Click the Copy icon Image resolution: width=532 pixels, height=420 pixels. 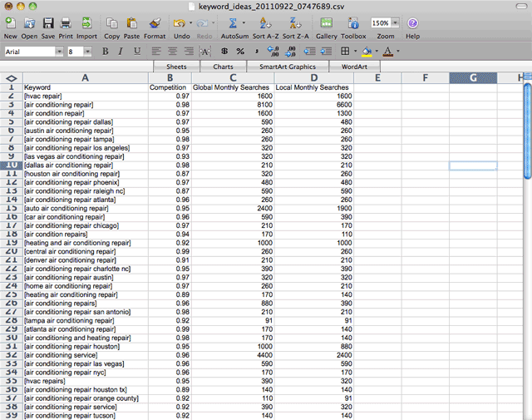click(111, 23)
